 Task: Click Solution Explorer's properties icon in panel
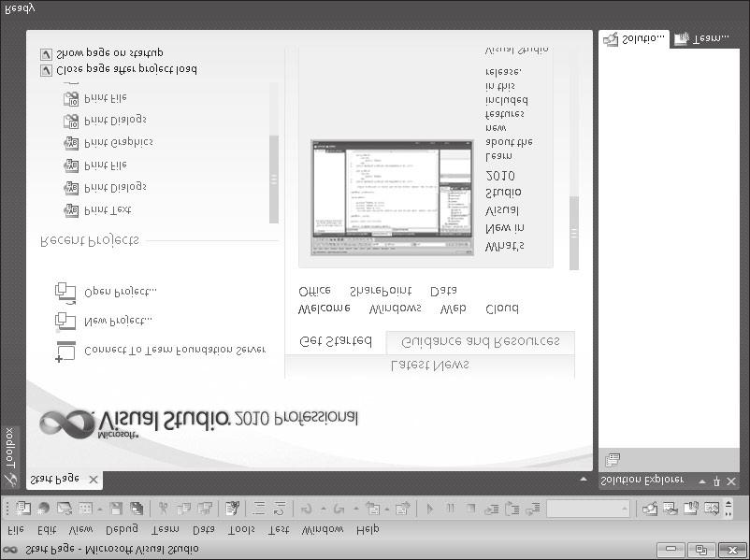[613, 460]
